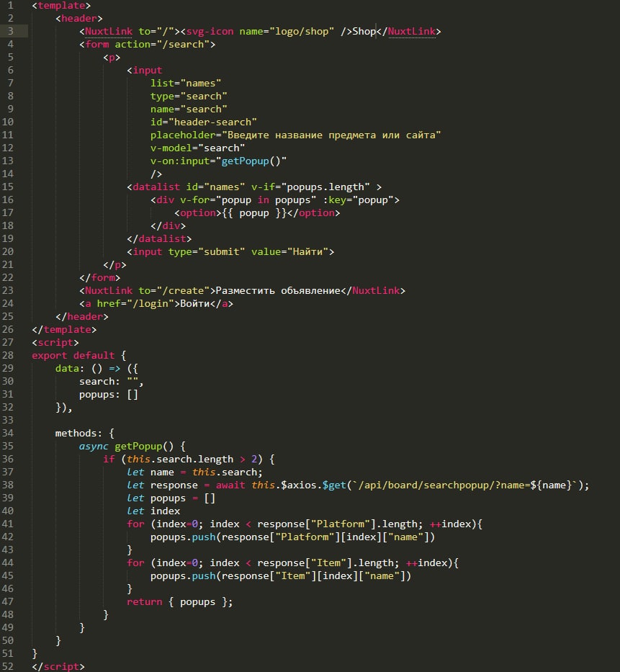Click value="Найти" on submit input
Screen dimensions: 620x672
289,251
